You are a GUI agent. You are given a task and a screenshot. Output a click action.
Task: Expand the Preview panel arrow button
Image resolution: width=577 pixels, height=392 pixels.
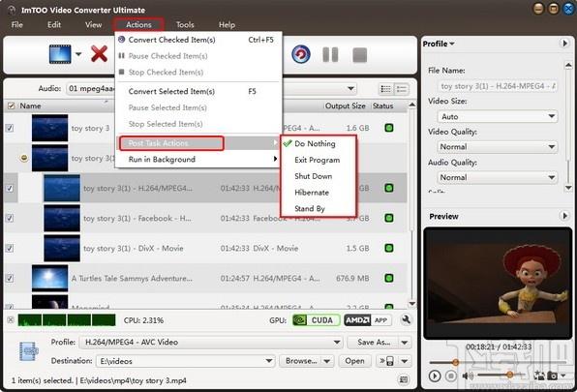coord(564,216)
